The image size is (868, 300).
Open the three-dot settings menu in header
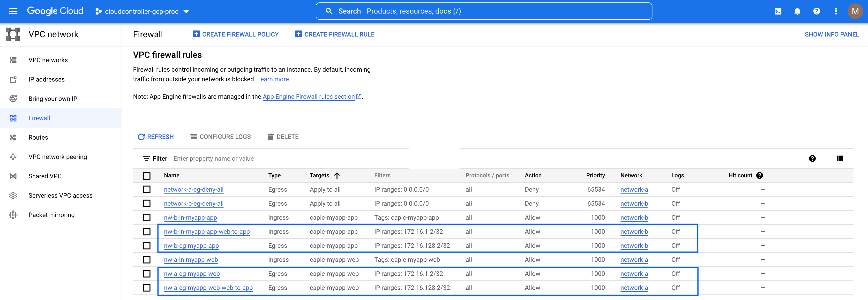[x=836, y=11]
